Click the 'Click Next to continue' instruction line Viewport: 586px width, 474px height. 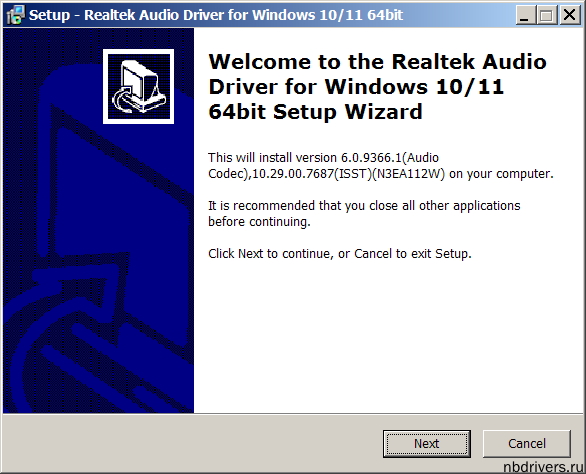[x=340, y=254]
